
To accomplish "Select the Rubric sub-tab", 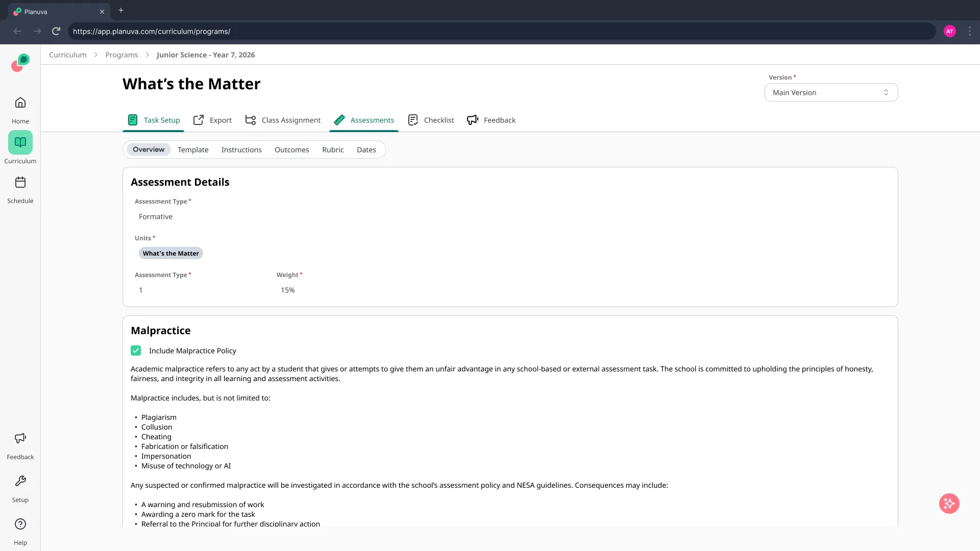I will [x=333, y=149].
